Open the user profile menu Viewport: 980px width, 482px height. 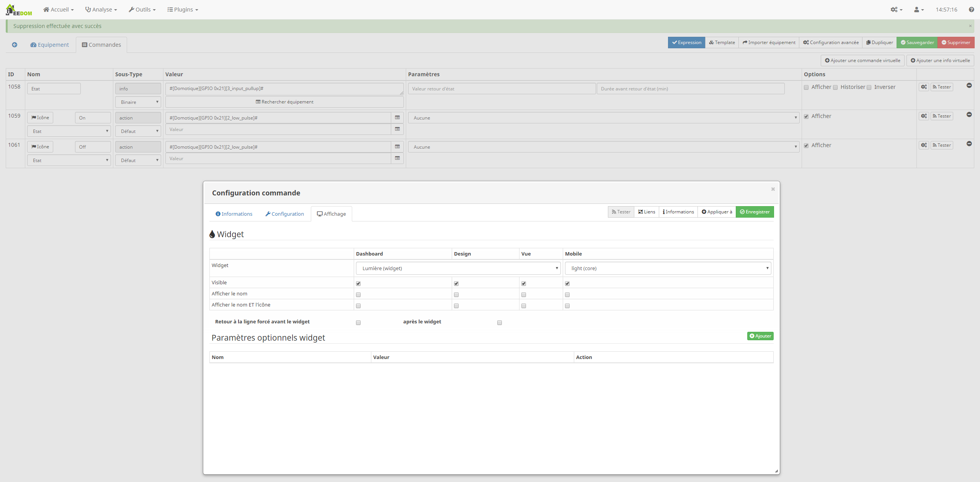click(x=919, y=10)
